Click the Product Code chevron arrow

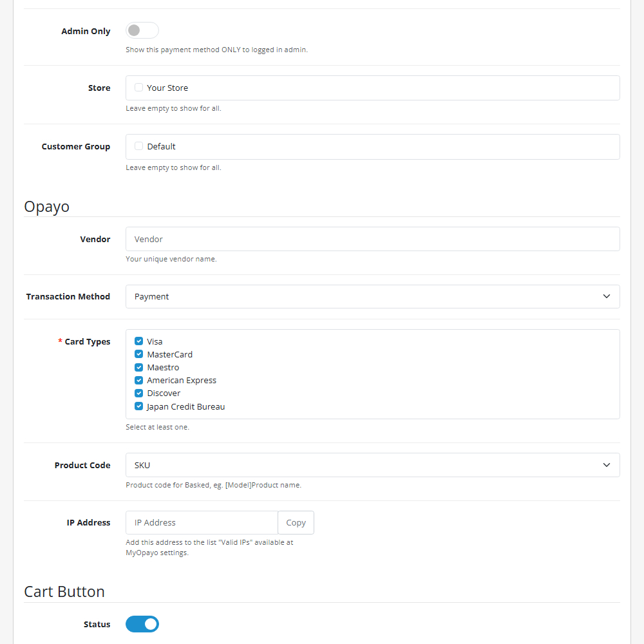(x=606, y=465)
